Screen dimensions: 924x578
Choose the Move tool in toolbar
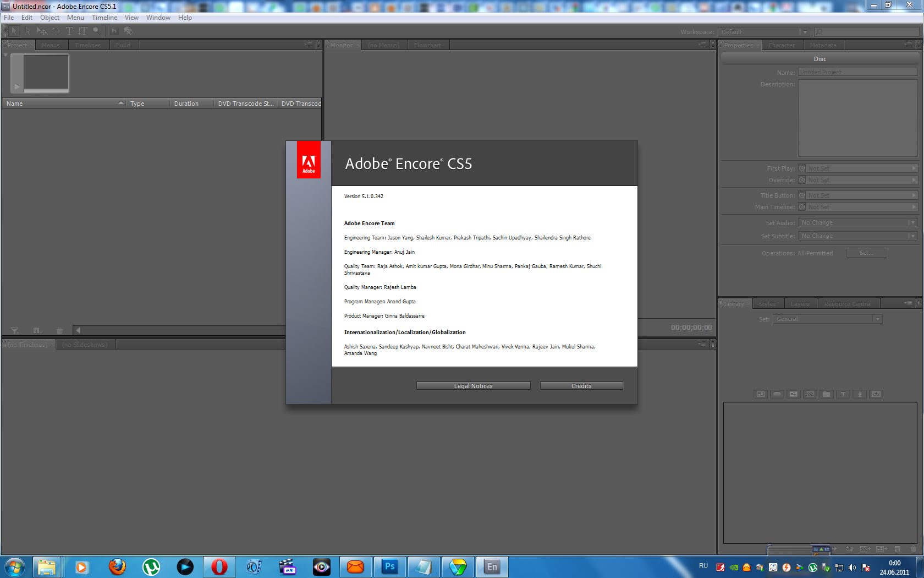[x=41, y=31]
